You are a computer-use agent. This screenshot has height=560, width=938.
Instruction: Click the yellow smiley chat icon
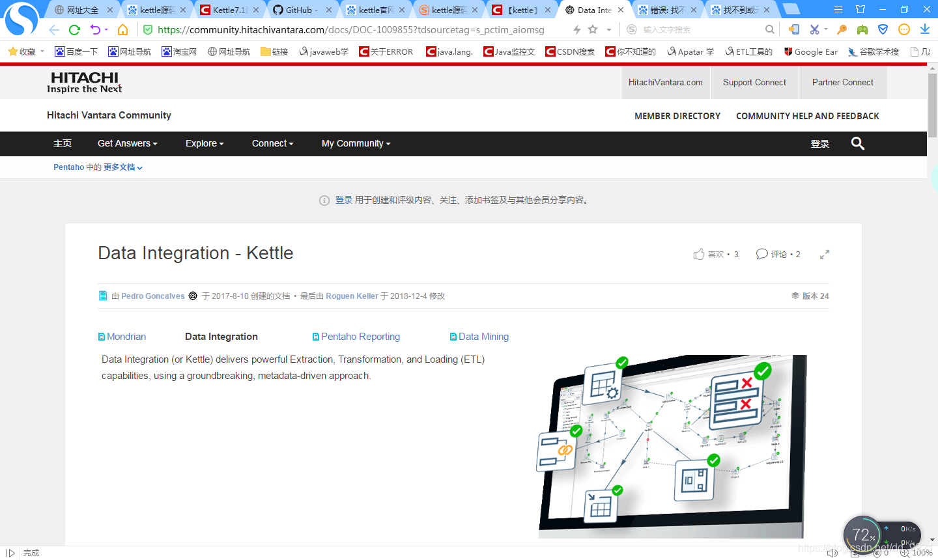coord(904,29)
